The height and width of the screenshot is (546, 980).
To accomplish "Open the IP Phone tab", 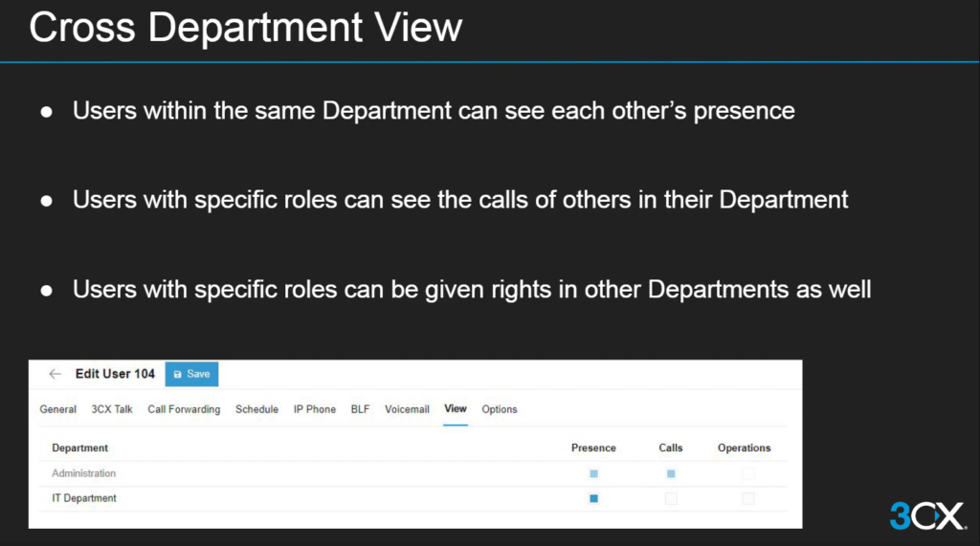I will (314, 409).
